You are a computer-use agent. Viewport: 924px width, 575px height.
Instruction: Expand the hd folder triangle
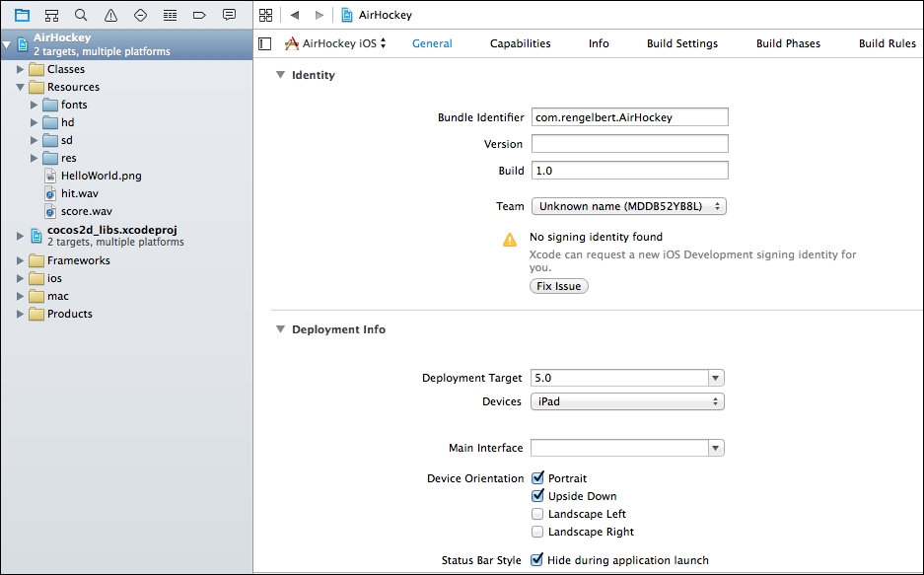[34, 122]
